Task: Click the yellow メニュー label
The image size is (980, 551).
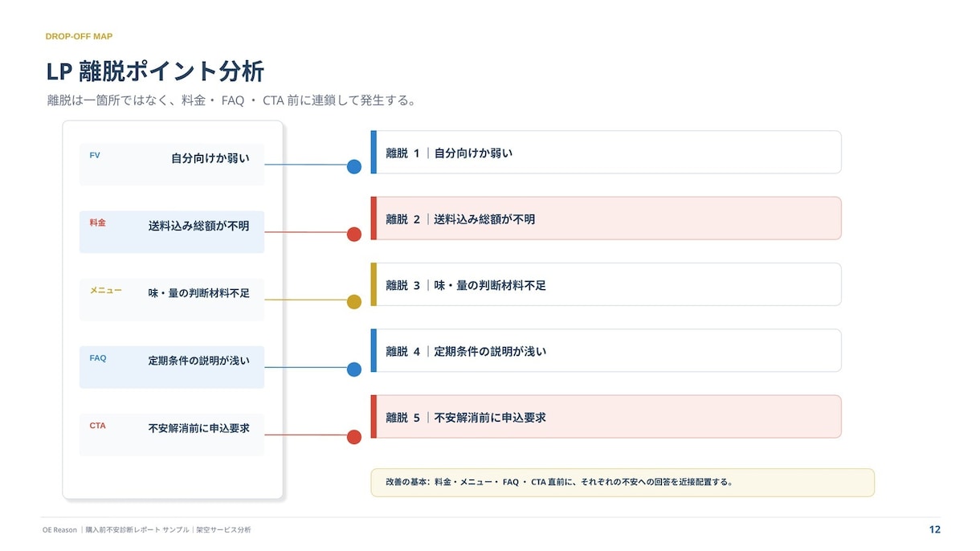Action: pos(106,290)
